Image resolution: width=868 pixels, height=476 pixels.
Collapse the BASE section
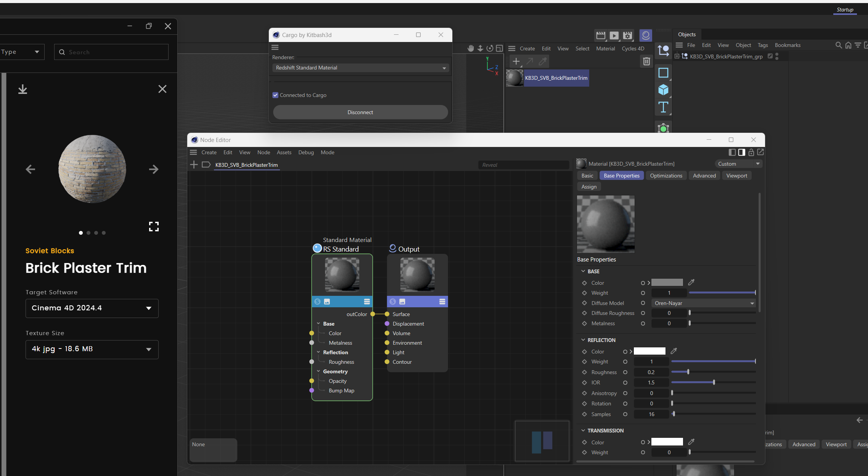(x=583, y=271)
